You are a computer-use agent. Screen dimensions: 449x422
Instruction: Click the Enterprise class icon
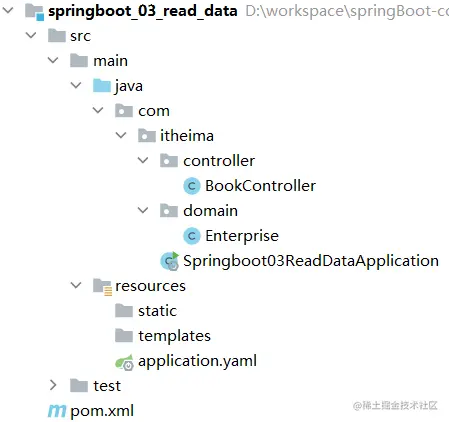pyautogui.click(x=192, y=236)
